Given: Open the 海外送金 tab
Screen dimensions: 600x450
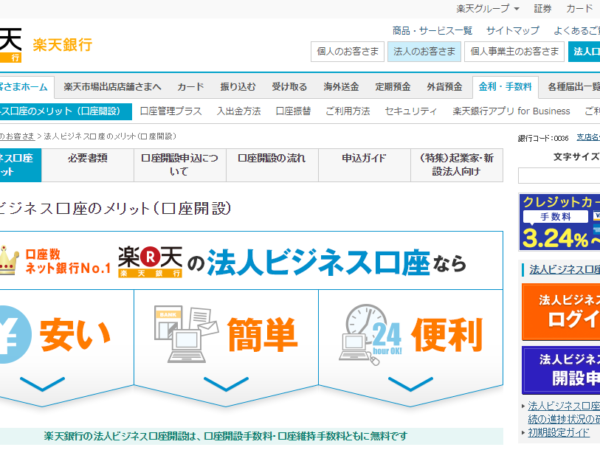Looking at the screenshot, I should 341,87.
